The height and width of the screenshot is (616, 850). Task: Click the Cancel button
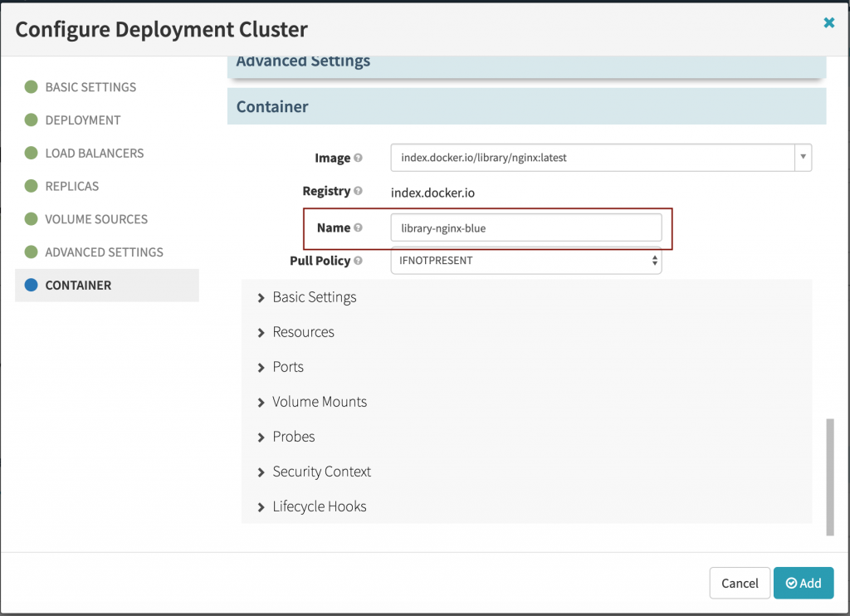coord(739,583)
